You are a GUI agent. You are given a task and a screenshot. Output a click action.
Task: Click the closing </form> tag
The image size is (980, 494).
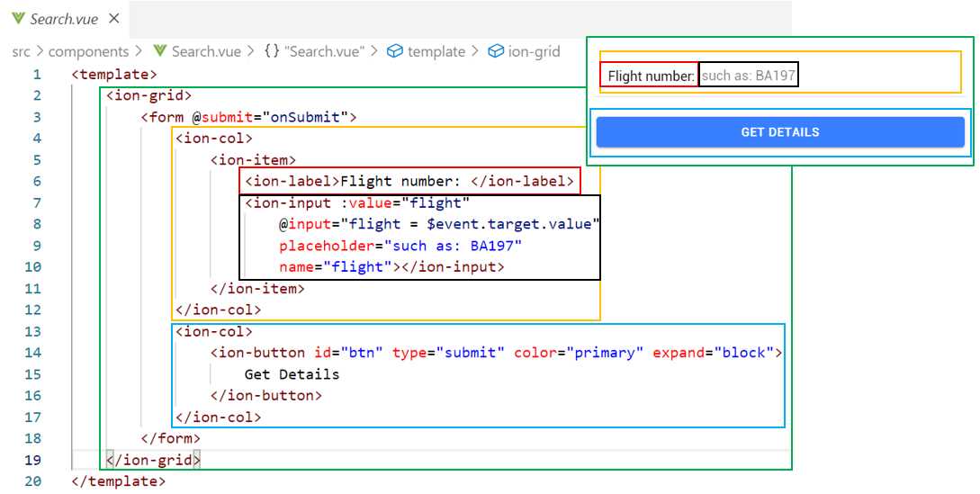tap(171, 438)
